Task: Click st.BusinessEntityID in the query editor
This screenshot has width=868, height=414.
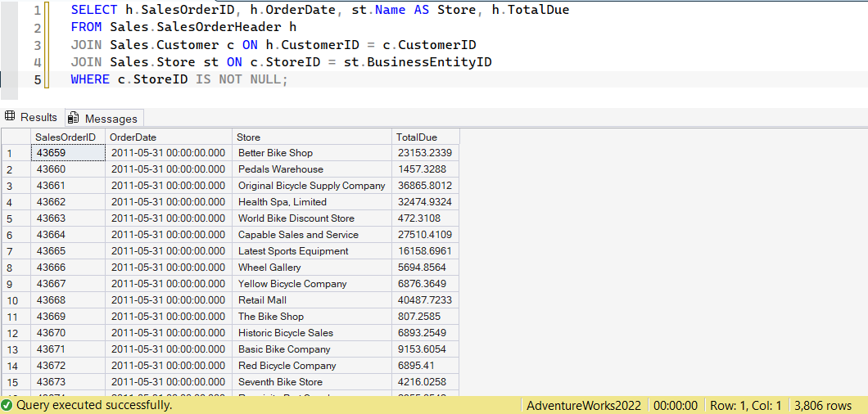Action: coord(418,62)
